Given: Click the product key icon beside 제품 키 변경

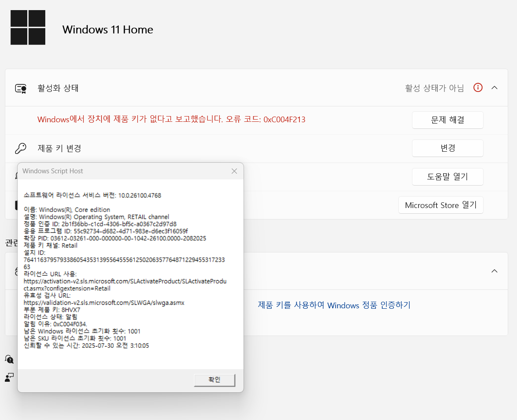Looking at the screenshot, I should tap(20, 149).
